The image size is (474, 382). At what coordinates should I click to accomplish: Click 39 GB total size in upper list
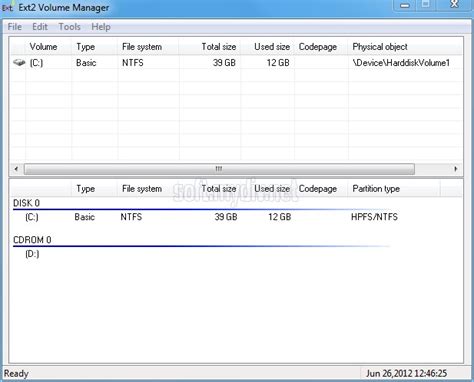pos(224,63)
